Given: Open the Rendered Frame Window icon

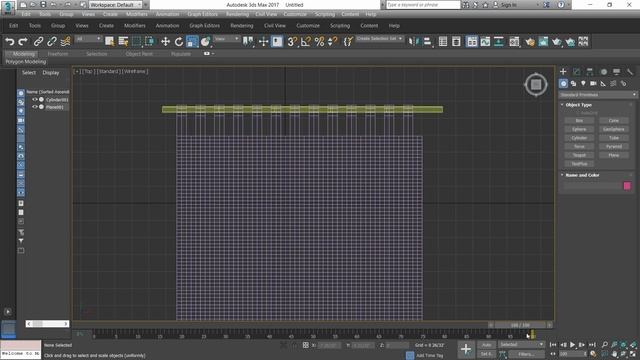Looking at the screenshot, I should coord(543,41).
